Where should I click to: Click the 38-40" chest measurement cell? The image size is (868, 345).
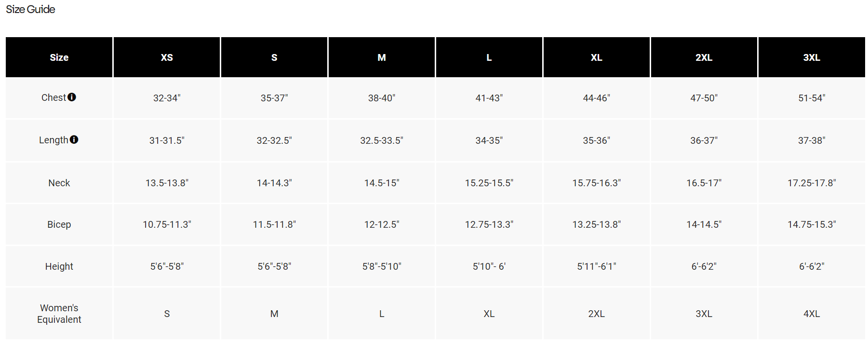382,98
